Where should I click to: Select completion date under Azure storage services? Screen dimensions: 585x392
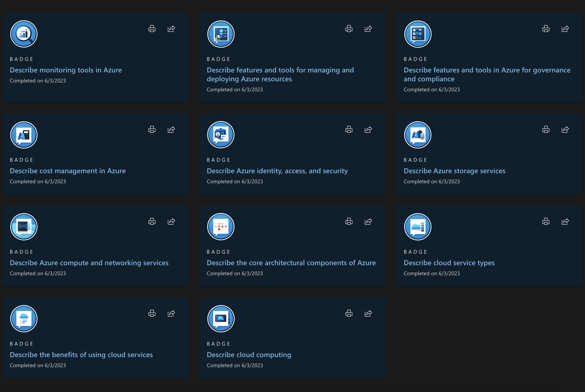432,182
